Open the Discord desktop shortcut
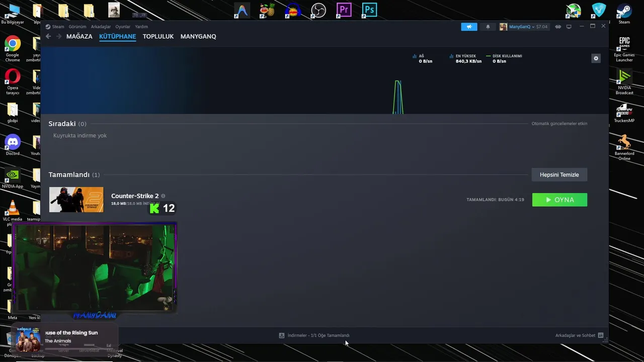Viewport: 644px width, 362px height. [x=13, y=145]
